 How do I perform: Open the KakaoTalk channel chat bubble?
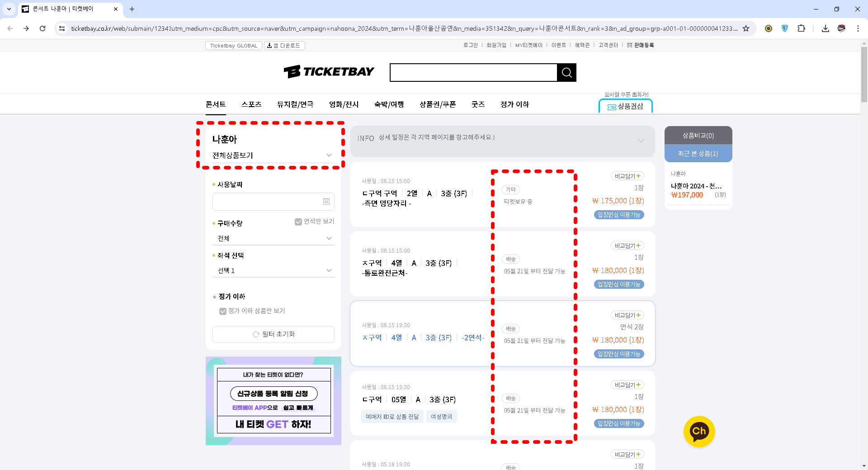[699, 431]
